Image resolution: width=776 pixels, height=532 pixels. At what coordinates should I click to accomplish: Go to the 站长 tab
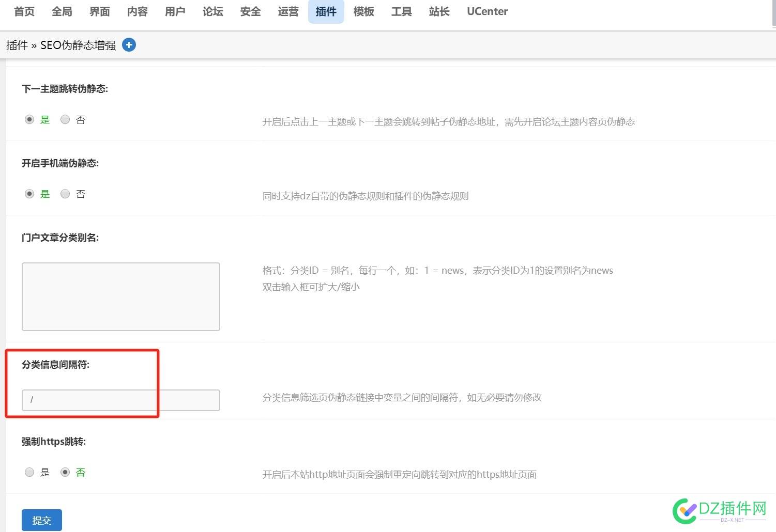(x=439, y=11)
